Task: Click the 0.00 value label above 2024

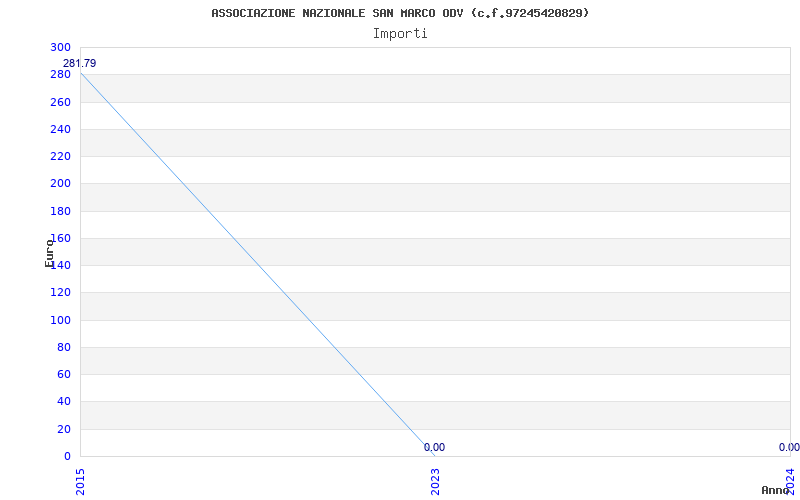Action: [x=789, y=447]
